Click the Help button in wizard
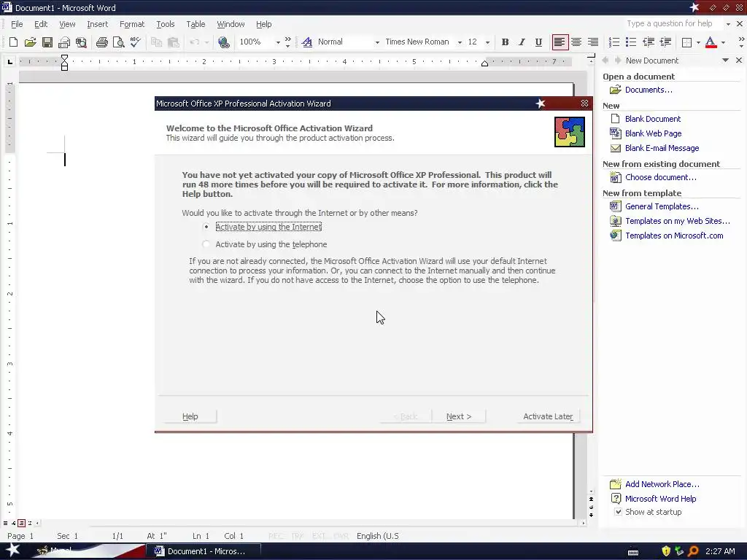747x560 pixels. (190, 416)
